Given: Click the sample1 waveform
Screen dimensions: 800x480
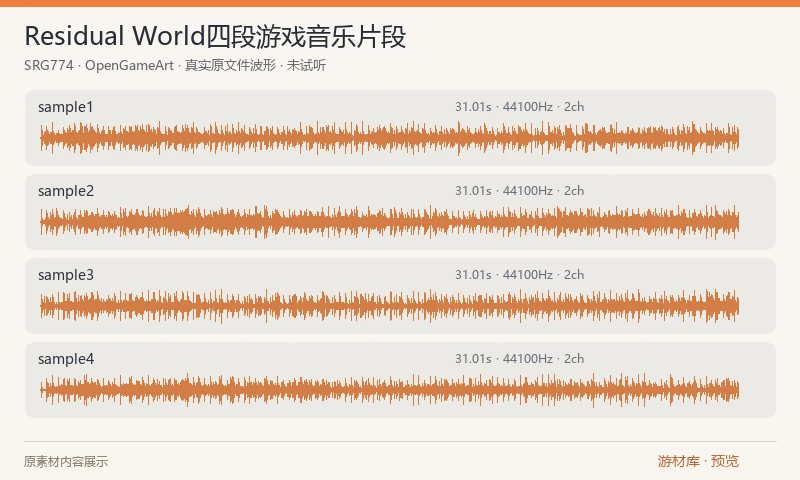Looking at the screenshot, I should (390, 138).
